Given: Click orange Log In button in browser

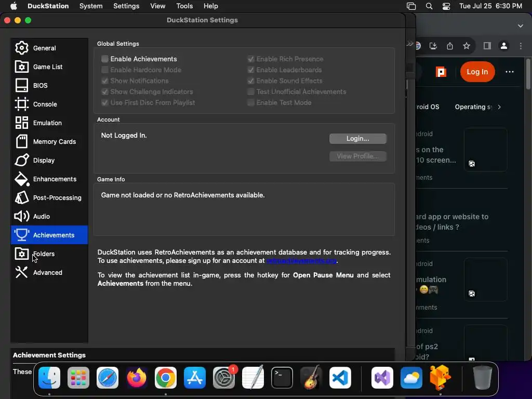Looking at the screenshot, I should point(477,72).
